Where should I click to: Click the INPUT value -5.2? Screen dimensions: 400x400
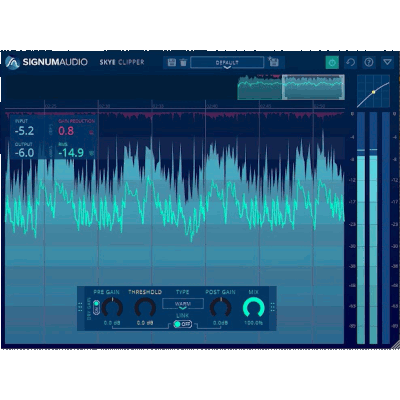(24, 131)
